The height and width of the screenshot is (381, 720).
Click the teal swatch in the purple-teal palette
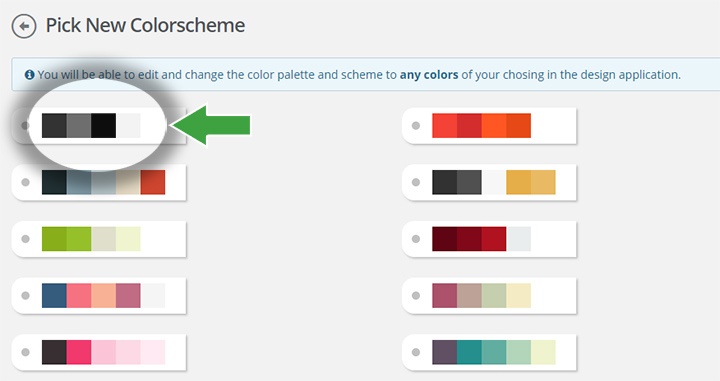coord(469,352)
